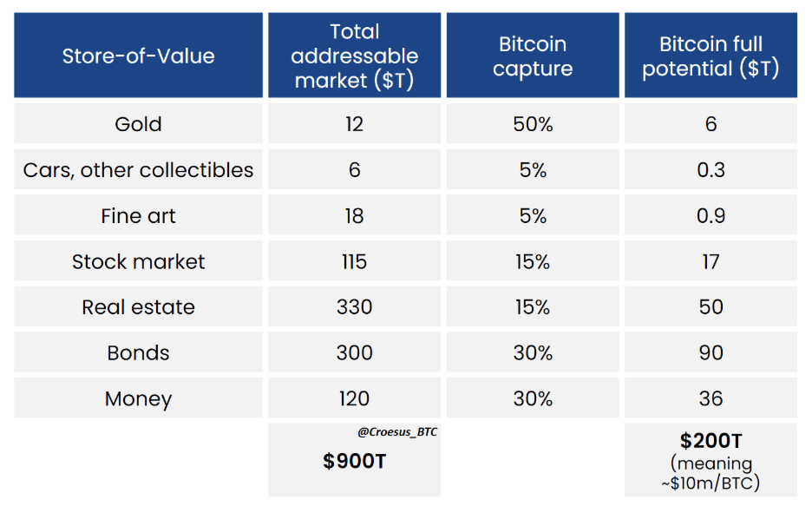The width and height of the screenshot is (812, 513).
Task: Click the @Croesus_BTC handle
Action: pyautogui.click(x=397, y=431)
